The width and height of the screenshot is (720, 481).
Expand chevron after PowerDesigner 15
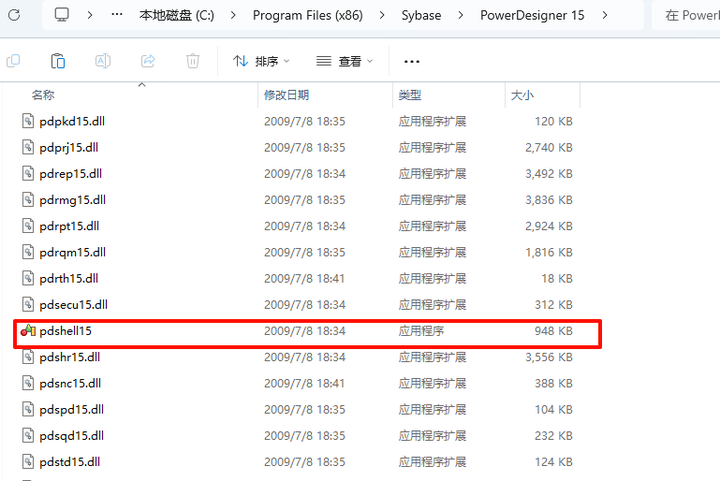(x=605, y=15)
